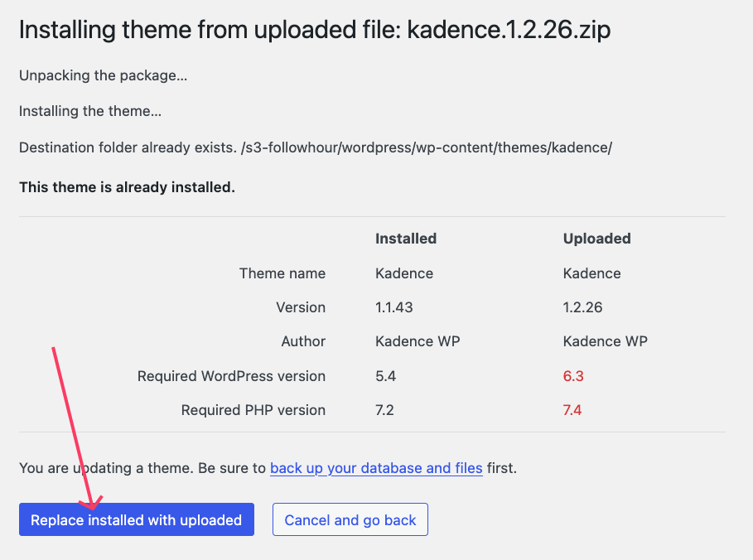
Task: Click the Cancel and go back button
Action: pyautogui.click(x=350, y=519)
